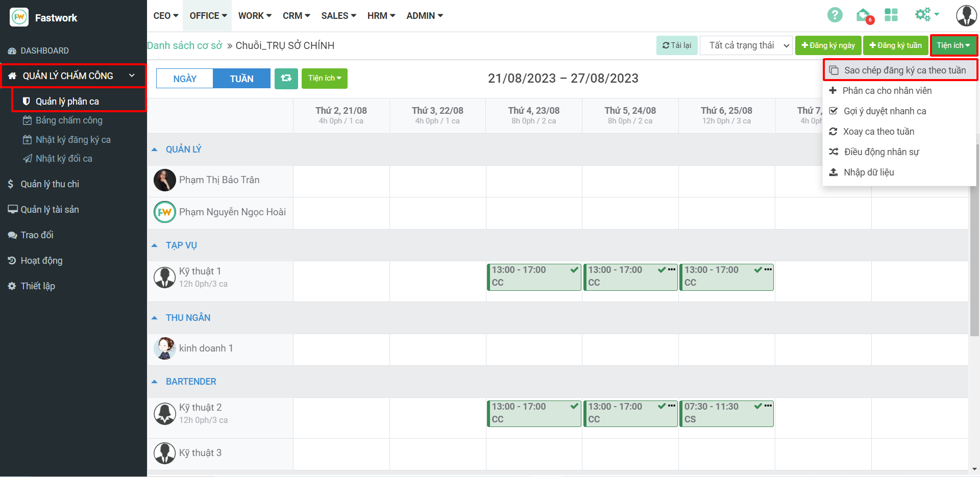Viewport: 980px width, 477px height.
Task: Open the Danh sách cơ sở breadcrumb link
Action: pos(185,45)
